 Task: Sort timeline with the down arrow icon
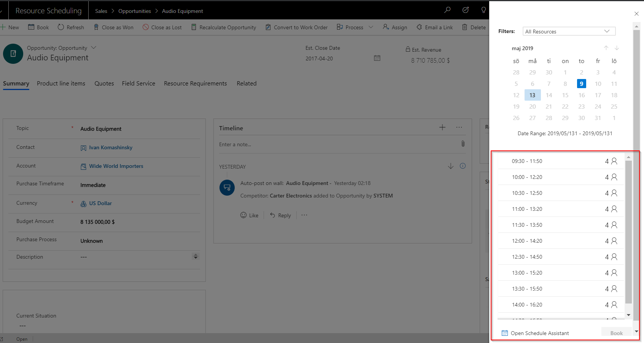pos(450,166)
